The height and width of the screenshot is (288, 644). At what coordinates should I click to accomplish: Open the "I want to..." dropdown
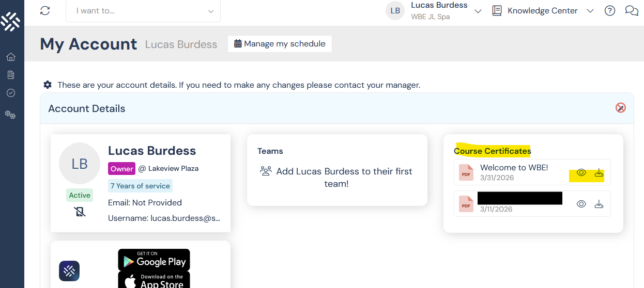point(143,11)
